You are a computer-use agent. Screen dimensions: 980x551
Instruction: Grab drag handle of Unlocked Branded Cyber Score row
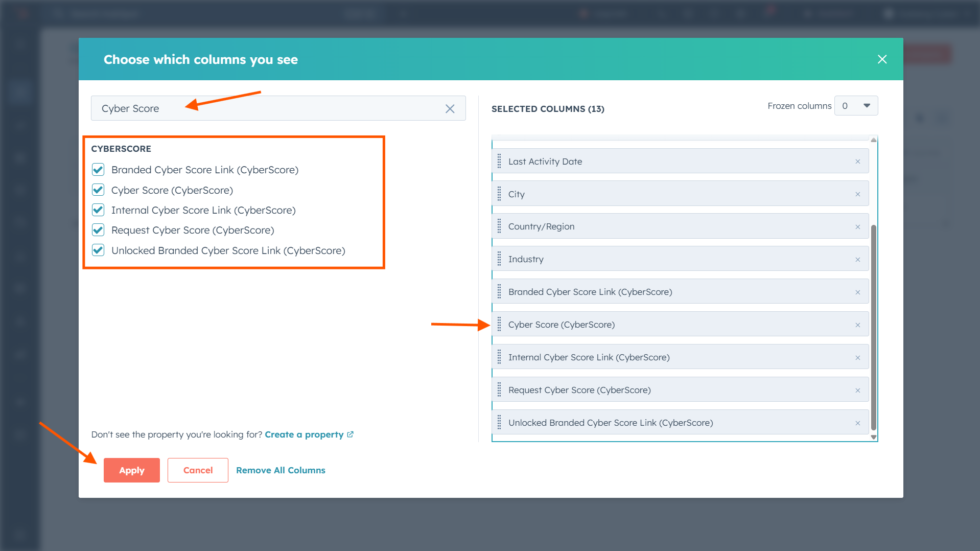click(499, 423)
